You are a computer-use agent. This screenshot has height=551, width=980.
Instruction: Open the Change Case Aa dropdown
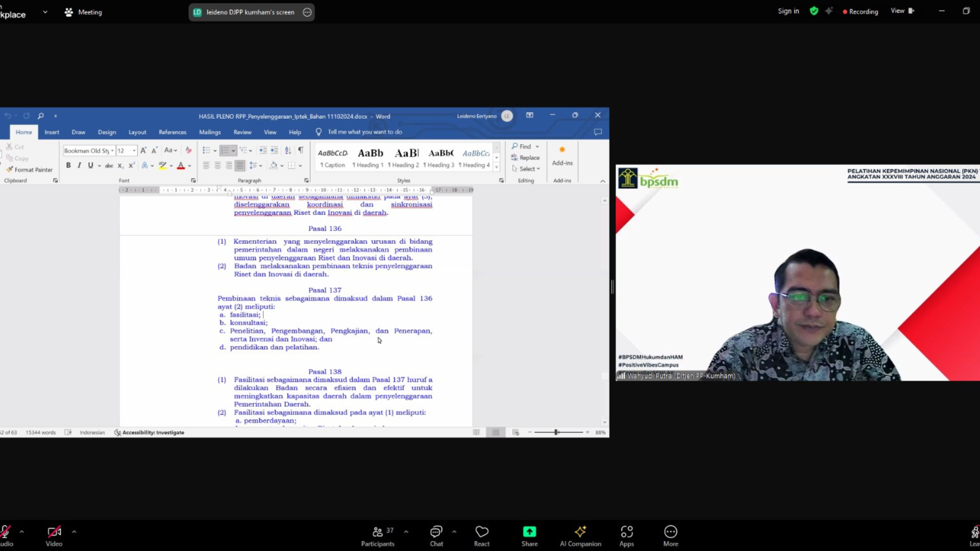170,150
